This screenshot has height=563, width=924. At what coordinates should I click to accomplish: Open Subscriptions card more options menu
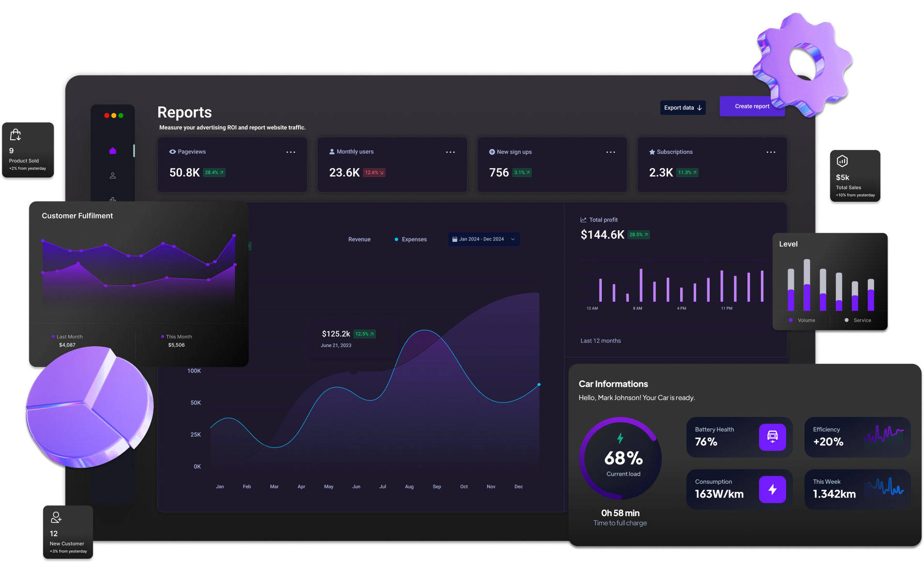tap(771, 152)
